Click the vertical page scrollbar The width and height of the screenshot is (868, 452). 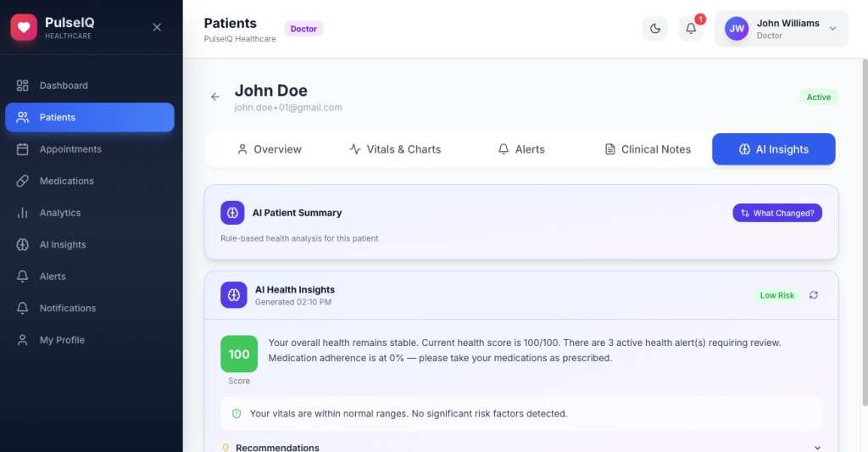click(865, 232)
